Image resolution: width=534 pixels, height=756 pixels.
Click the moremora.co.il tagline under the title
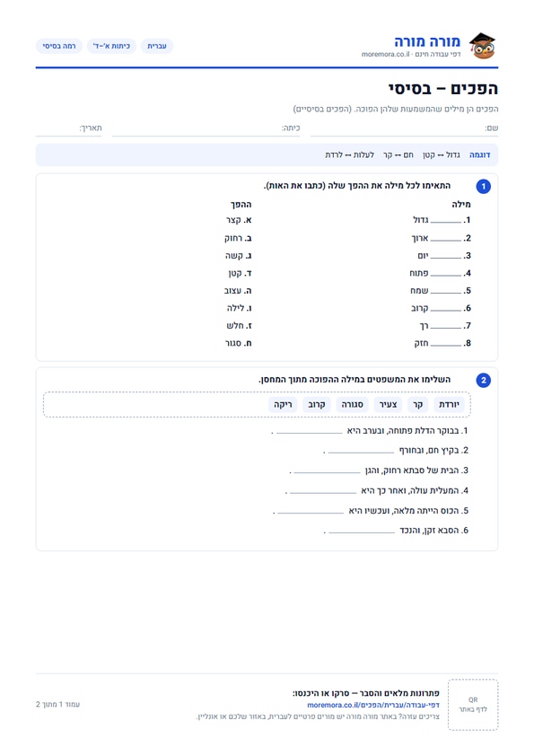tap(411, 55)
